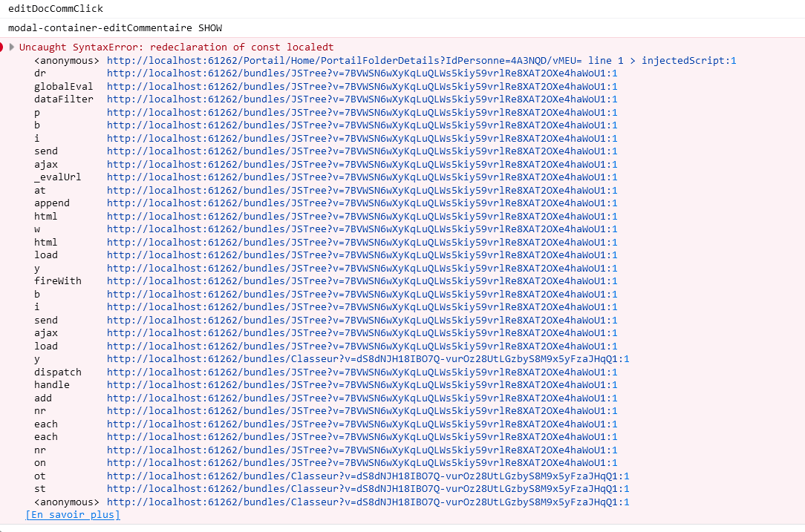Click the dispatch function name
The image size is (805, 532).
57,372
